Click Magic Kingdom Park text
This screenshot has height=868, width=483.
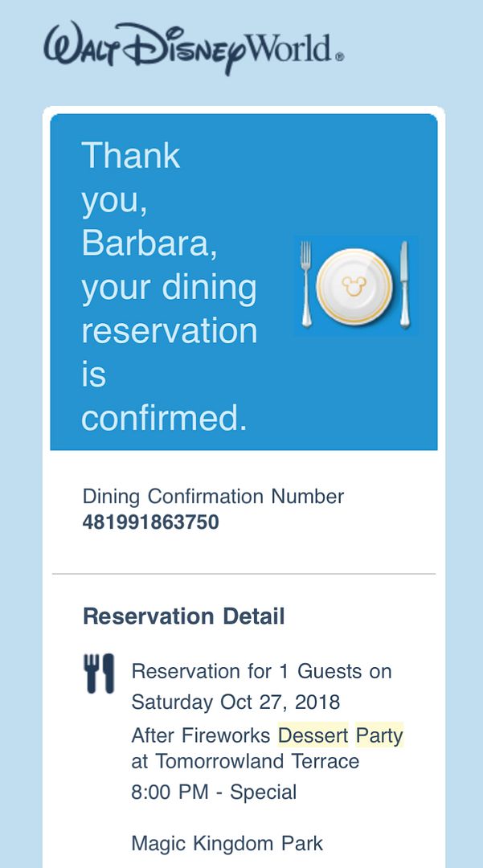click(x=227, y=843)
